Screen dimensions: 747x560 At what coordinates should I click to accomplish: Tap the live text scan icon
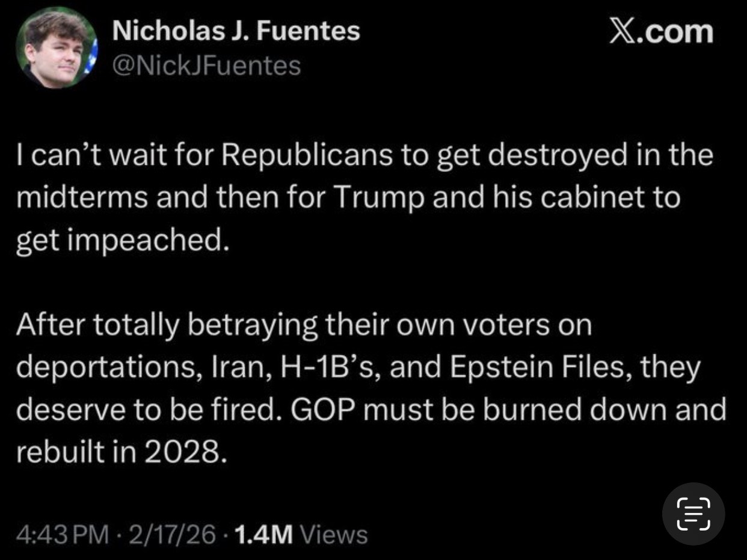pos(693,514)
